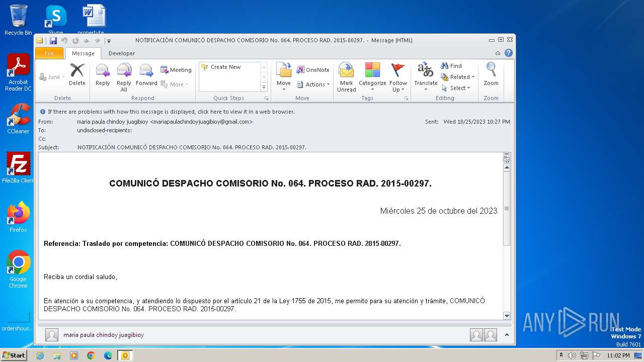
Task: Click the Reply All icon
Action: (124, 77)
